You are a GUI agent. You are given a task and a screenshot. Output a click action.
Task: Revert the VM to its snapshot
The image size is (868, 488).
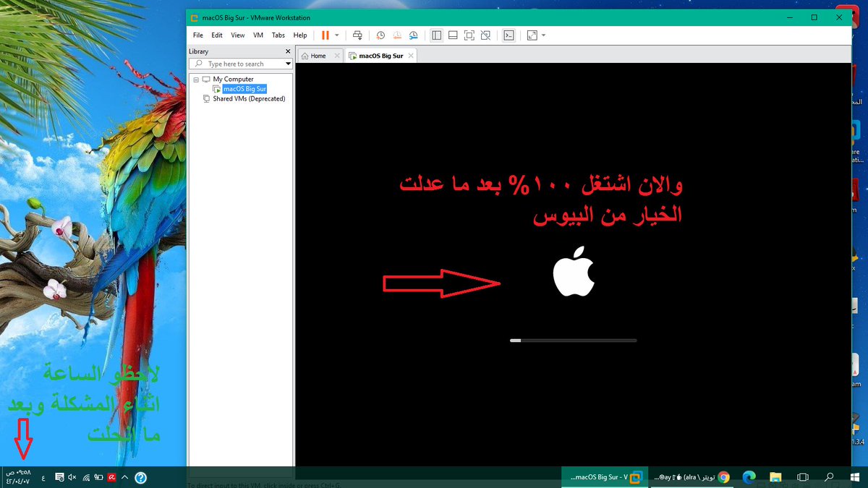click(397, 35)
